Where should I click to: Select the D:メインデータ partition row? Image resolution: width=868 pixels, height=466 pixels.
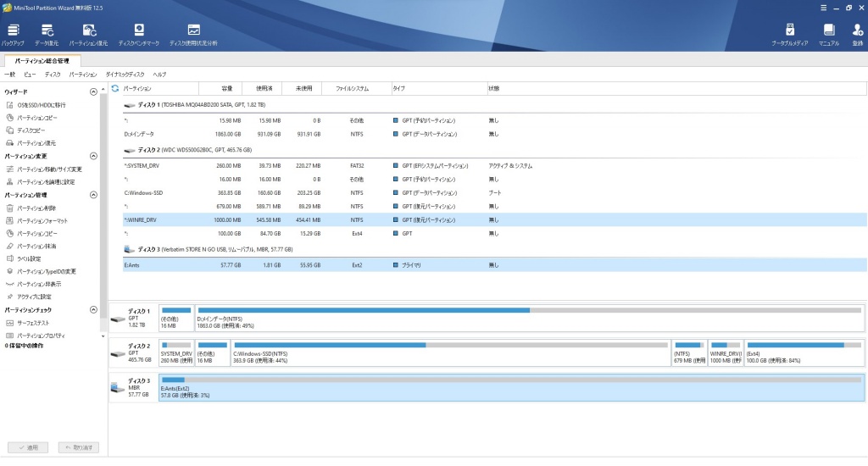click(494, 134)
